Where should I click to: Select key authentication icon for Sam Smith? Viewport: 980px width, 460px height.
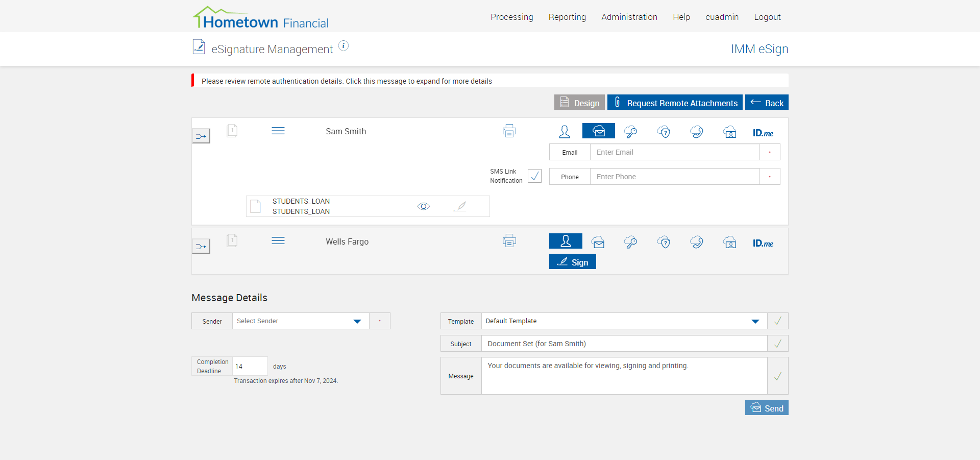point(631,132)
